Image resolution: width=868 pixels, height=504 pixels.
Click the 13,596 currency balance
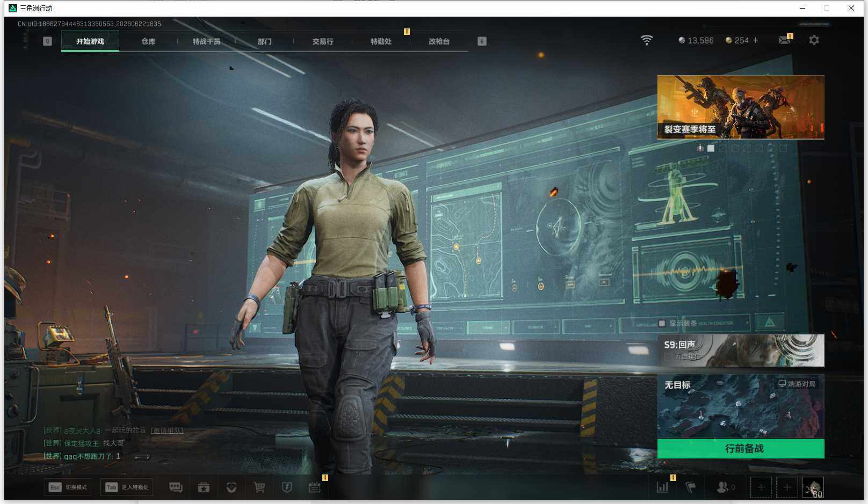click(696, 40)
